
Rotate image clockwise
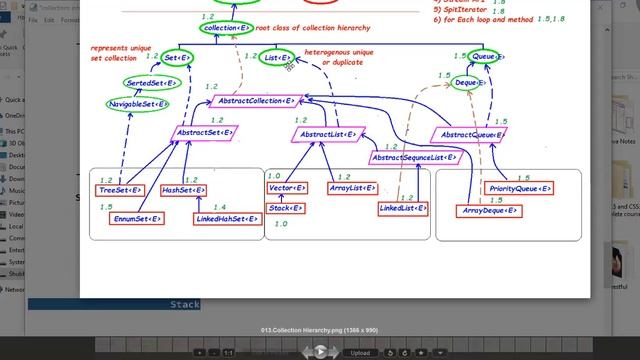point(405,353)
